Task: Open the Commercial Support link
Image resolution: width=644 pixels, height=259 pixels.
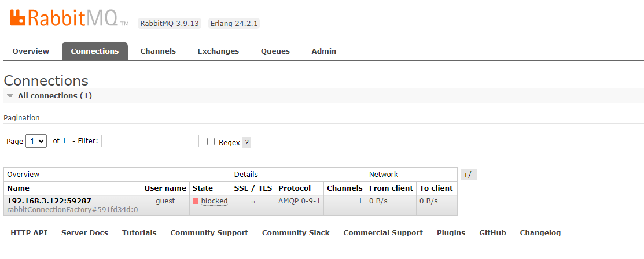Action: pyautogui.click(x=383, y=233)
